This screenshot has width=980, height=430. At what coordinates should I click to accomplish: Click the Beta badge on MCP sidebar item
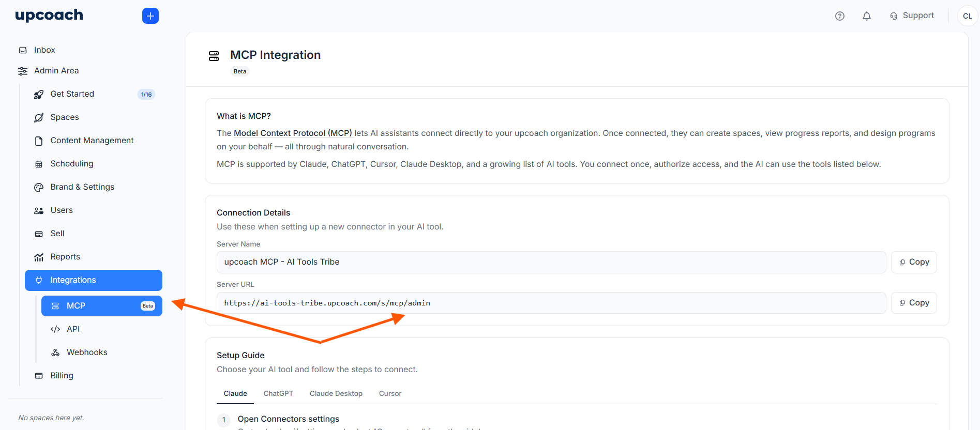148,306
